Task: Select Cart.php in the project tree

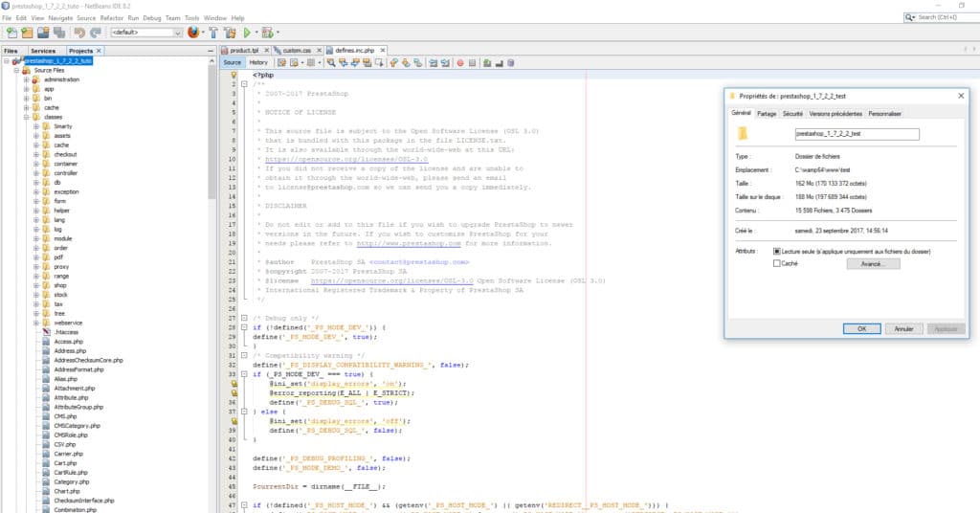Action: [65, 463]
